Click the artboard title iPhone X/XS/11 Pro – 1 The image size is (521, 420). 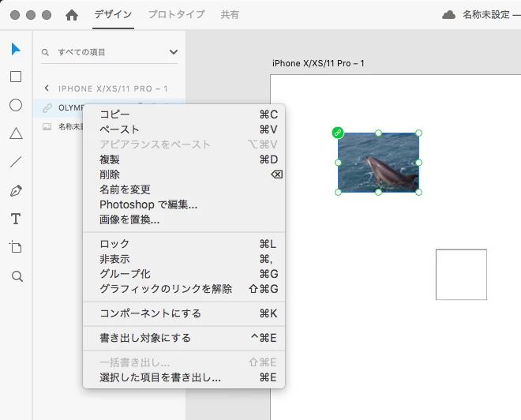click(x=318, y=63)
